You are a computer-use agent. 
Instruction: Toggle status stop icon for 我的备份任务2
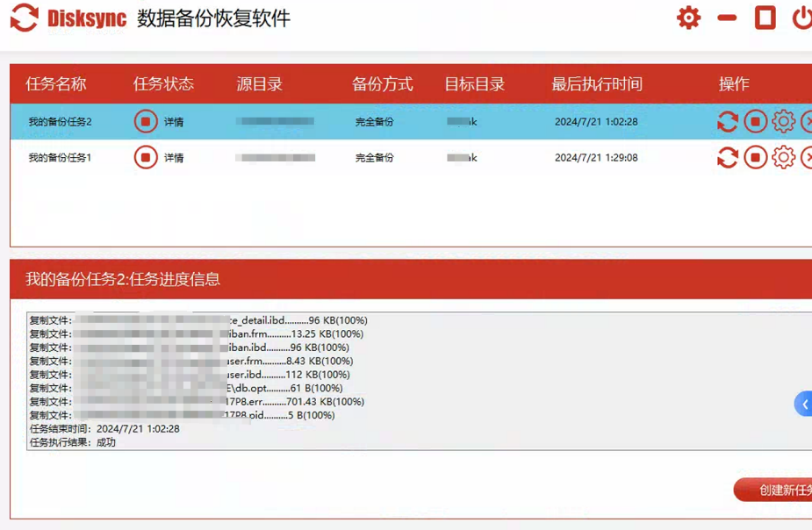point(146,121)
